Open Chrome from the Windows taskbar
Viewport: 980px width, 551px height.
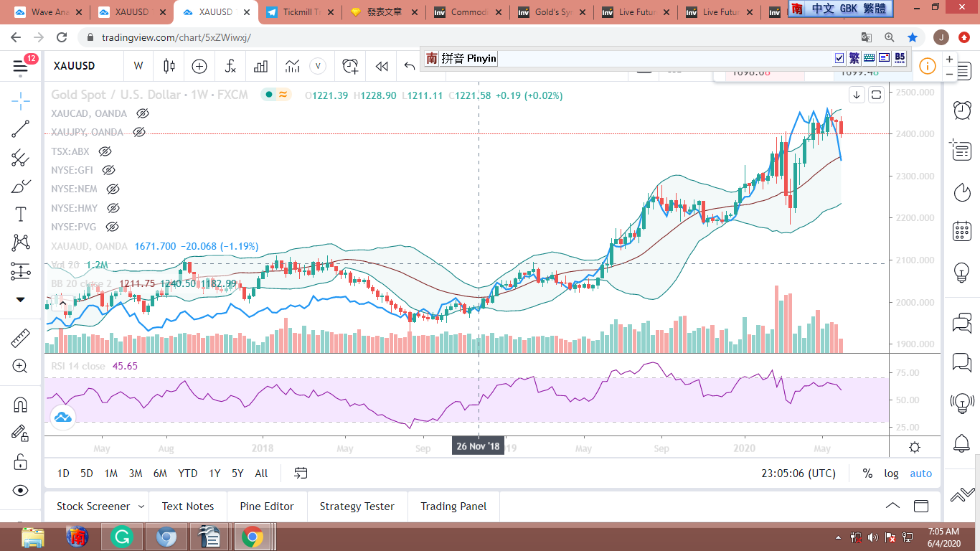(252, 537)
